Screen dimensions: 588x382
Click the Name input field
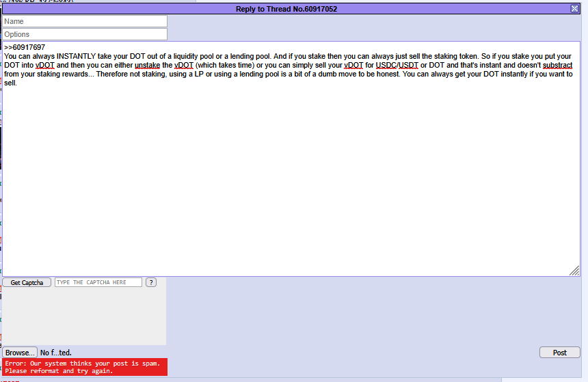click(85, 21)
